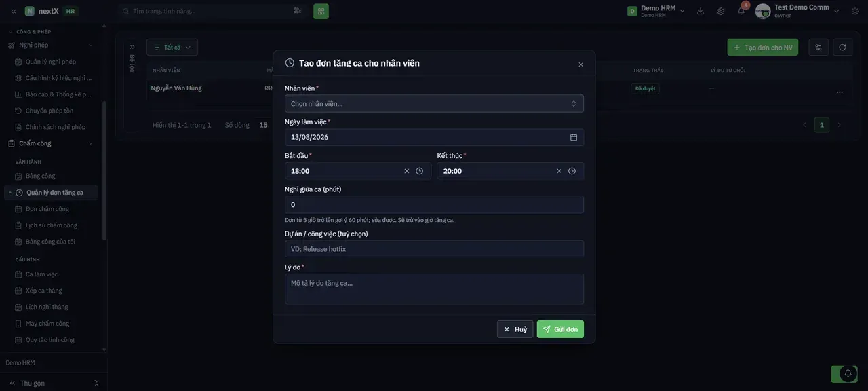Image resolution: width=868 pixels, height=391 pixels.
Task: Open settings gear in the top bar
Action: tap(721, 11)
